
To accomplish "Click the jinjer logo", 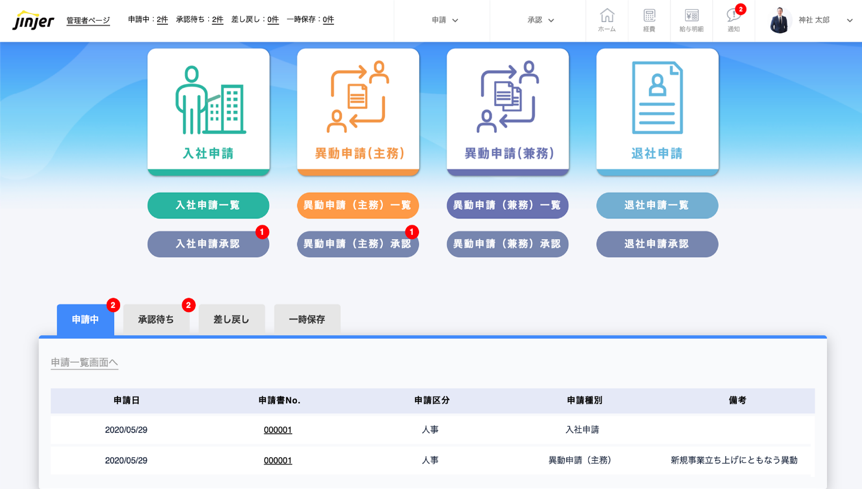I will 34,20.
